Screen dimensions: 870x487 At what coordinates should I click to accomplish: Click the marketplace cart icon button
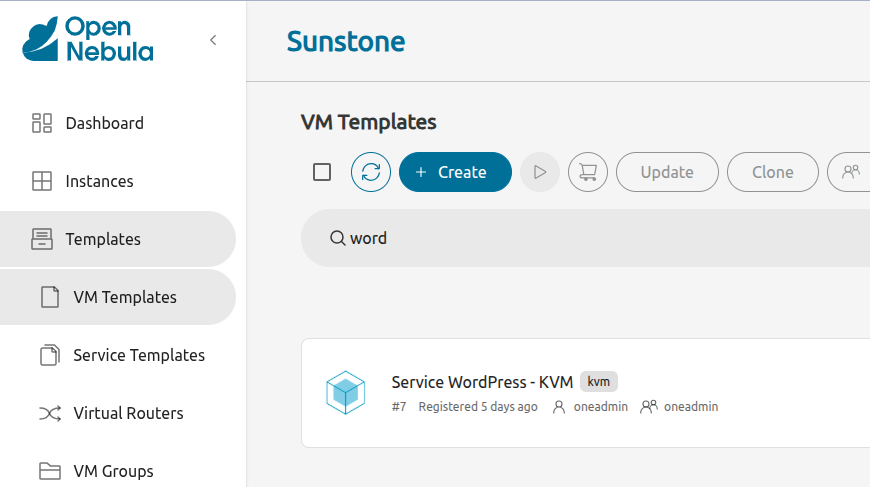coord(588,172)
